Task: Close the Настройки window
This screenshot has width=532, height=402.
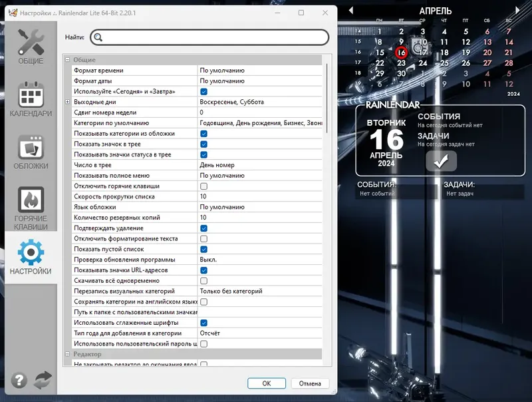Action: [325, 13]
